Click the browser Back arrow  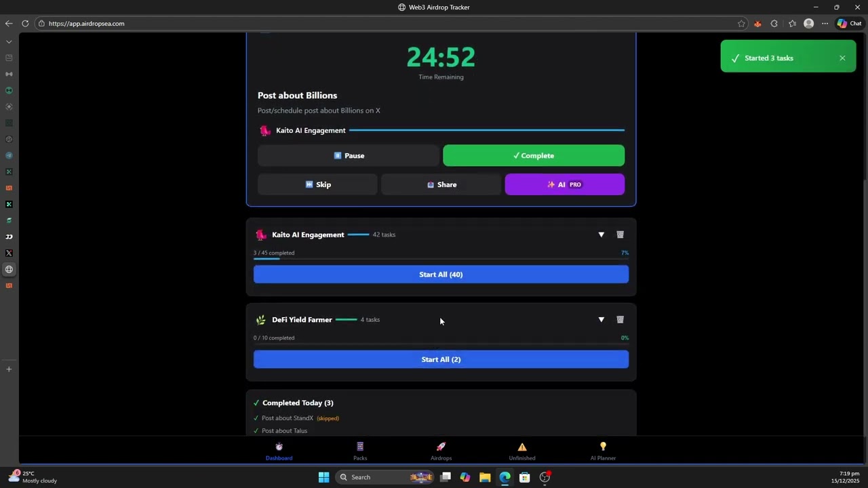[9, 24]
